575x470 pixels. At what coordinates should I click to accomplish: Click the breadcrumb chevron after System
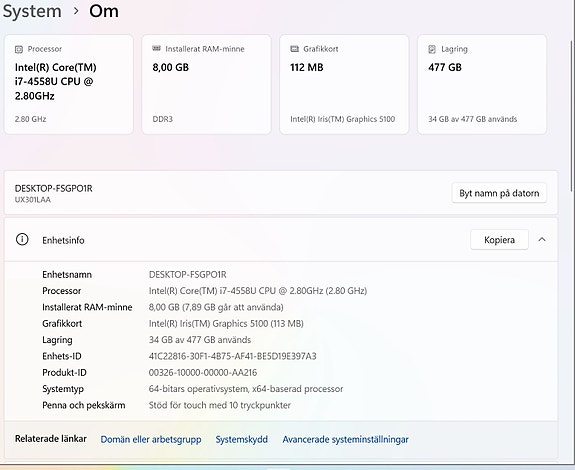click(x=76, y=11)
